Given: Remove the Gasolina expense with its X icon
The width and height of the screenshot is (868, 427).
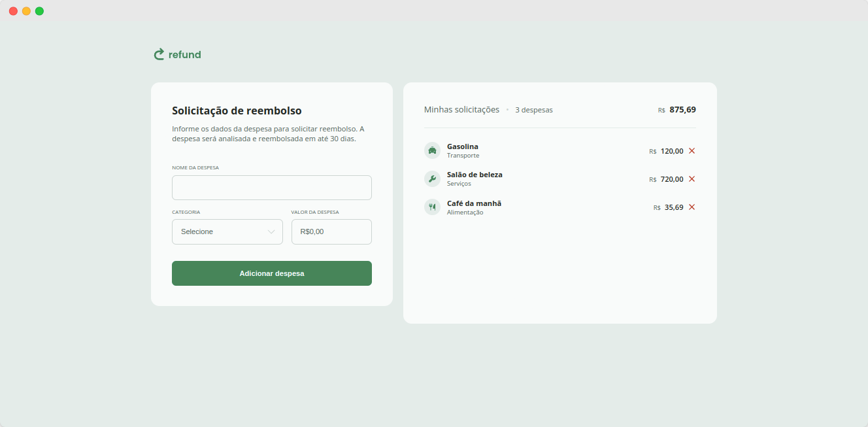Looking at the screenshot, I should (x=692, y=150).
